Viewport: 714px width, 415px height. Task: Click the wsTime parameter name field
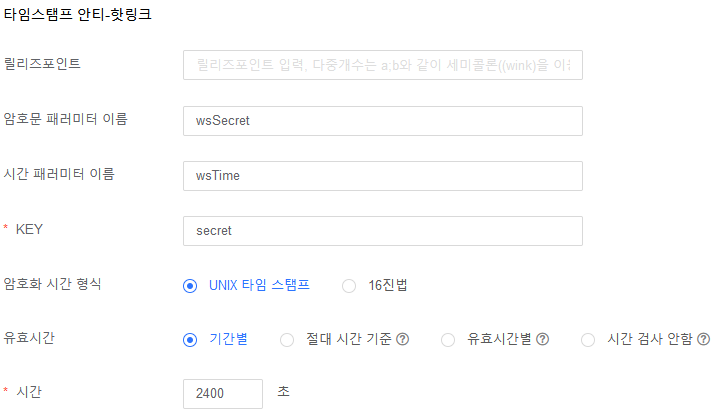[x=382, y=176]
